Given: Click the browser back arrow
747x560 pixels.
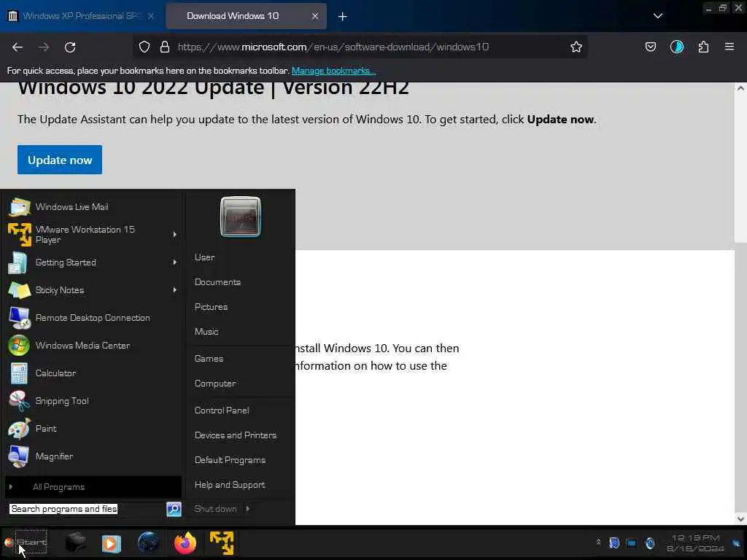Looking at the screenshot, I should (x=18, y=47).
